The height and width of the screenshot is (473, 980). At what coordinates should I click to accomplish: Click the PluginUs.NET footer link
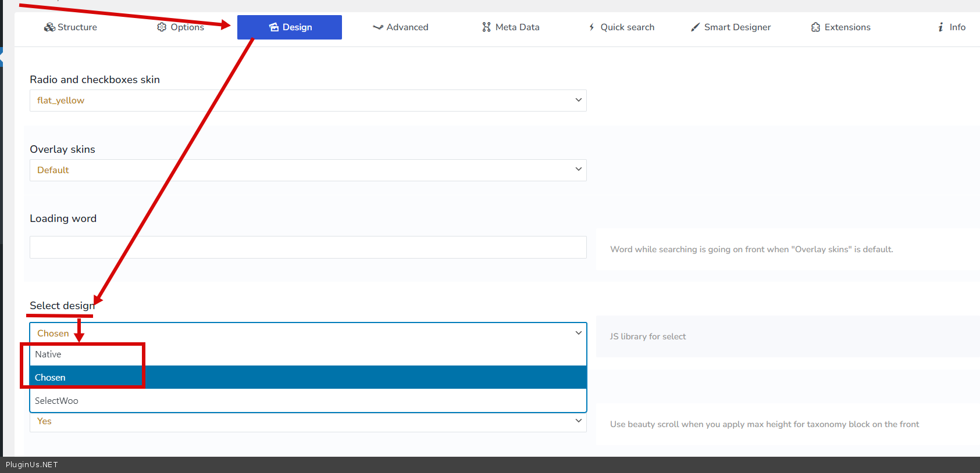click(32, 465)
